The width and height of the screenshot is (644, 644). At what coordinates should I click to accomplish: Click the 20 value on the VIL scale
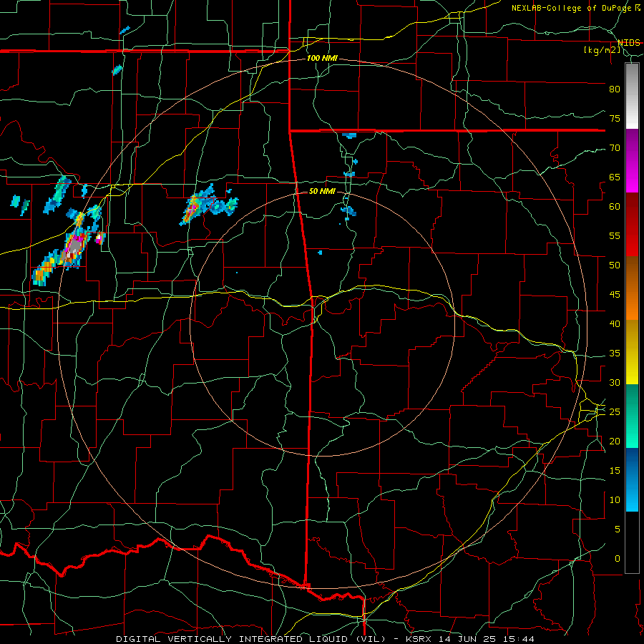pos(615,441)
